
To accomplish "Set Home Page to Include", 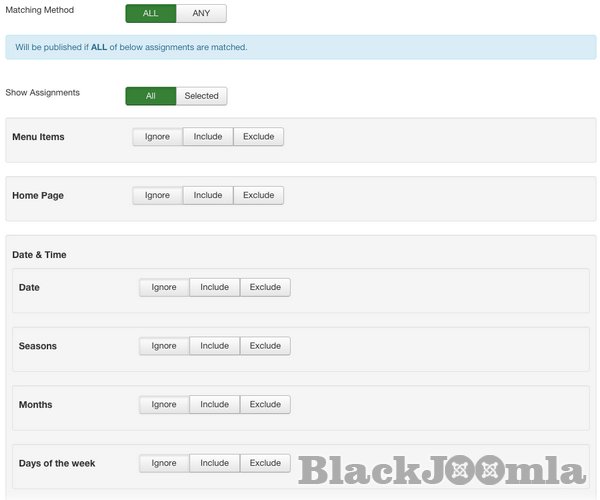I will pos(208,196).
